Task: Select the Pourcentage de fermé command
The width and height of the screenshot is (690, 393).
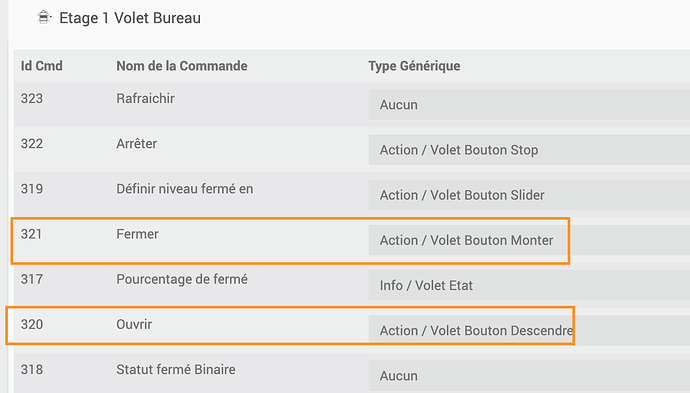Action: tap(182, 279)
